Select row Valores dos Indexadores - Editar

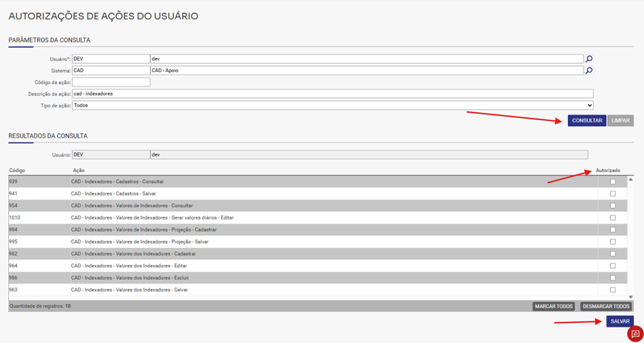click(x=129, y=265)
